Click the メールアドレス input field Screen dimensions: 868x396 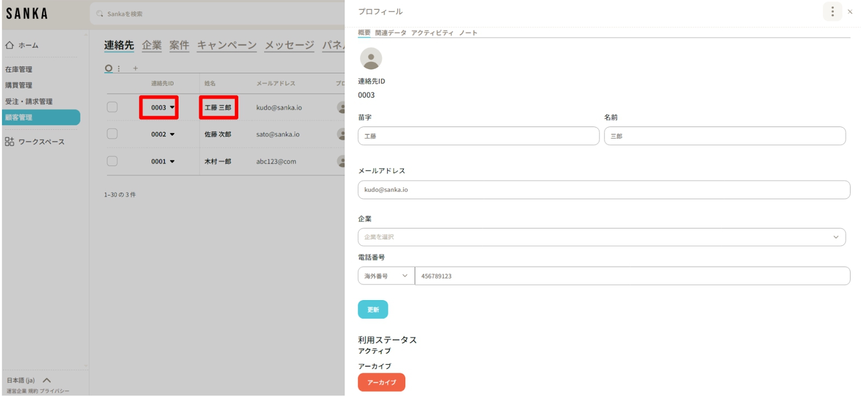pyautogui.click(x=603, y=190)
